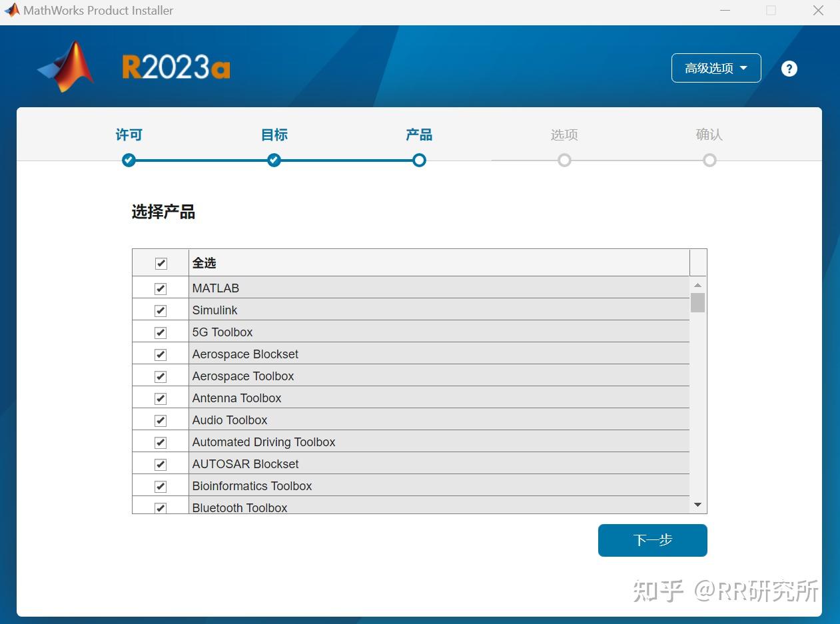Expand the product list scroll thumb upward arrow

click(x=697, y=284)
